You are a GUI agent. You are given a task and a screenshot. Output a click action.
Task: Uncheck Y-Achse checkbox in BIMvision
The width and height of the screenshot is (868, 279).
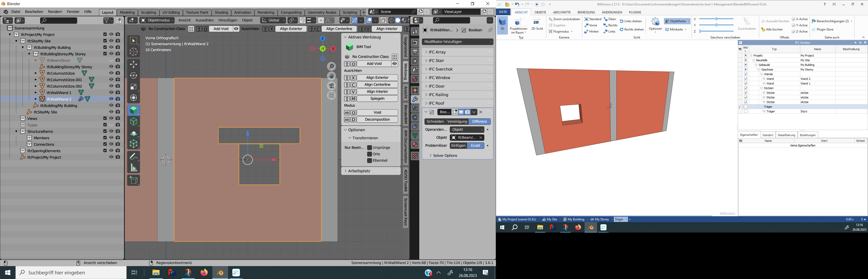point(794,25)
